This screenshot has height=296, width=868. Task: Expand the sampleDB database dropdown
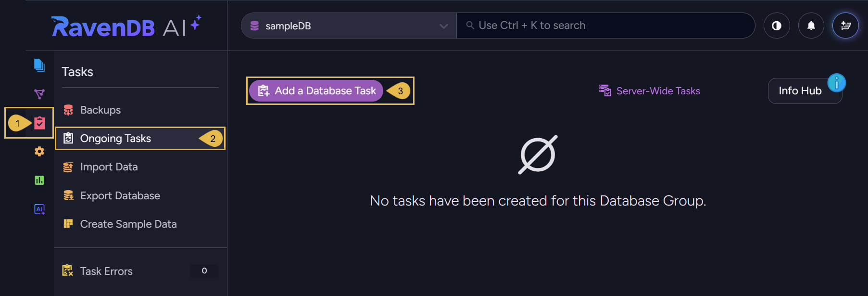tap(349, 26)
